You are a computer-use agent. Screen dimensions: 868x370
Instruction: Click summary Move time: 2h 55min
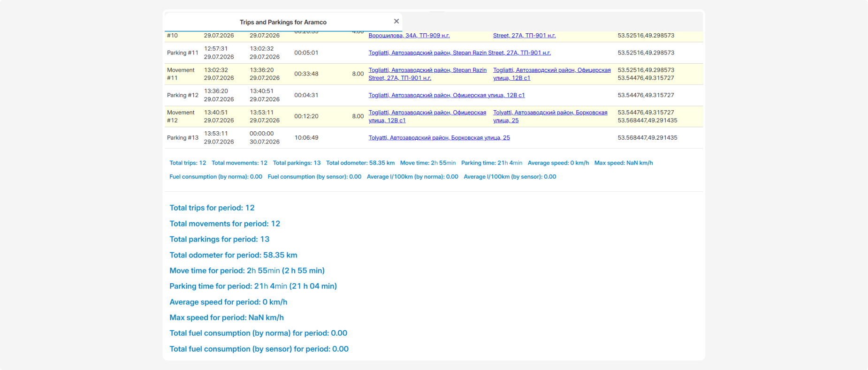tap(428, 163)
